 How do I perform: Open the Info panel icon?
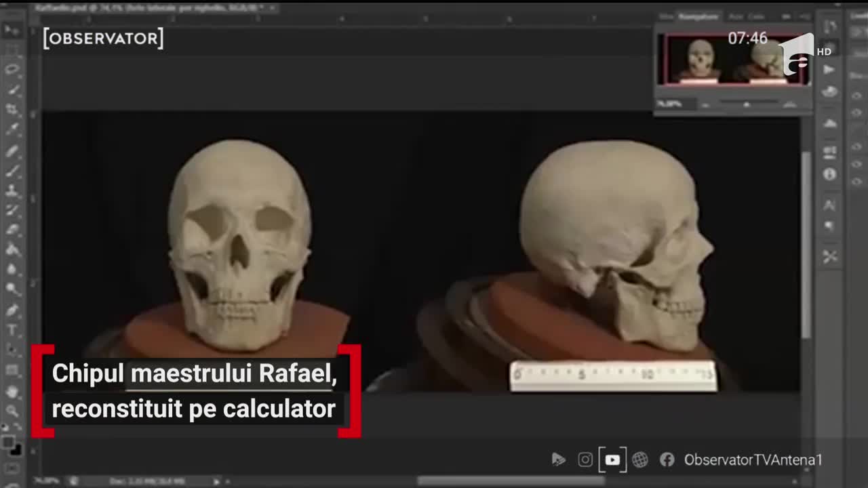tap(830, 174)
